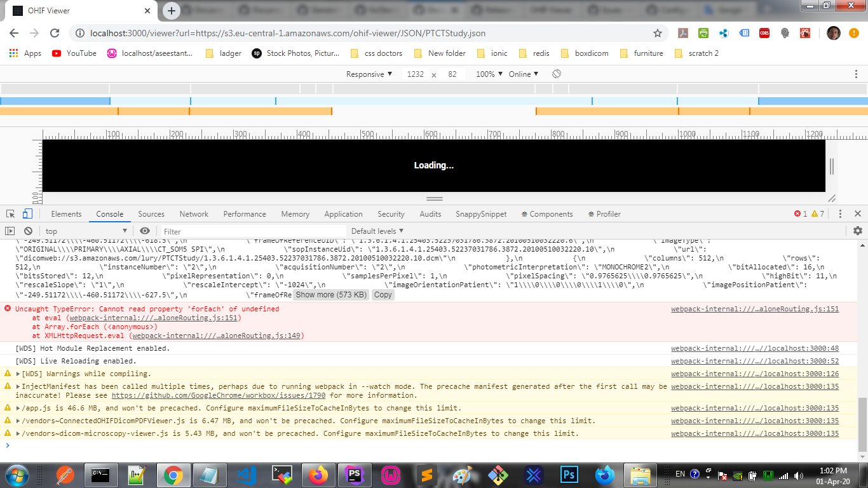Open the Responsive device dropdown
Image resolution: width=868 pixels, height=488 pixels.
(369, 74)
